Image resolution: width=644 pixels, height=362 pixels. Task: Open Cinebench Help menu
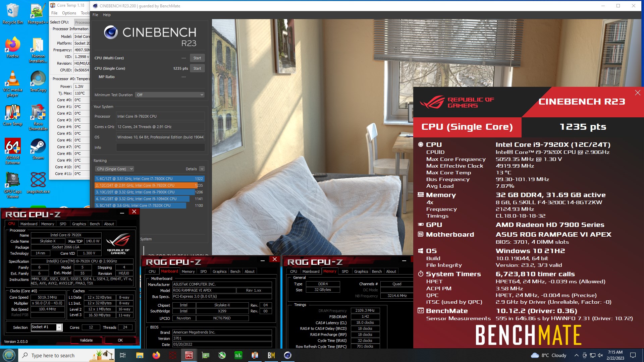(x=107, y=15)
